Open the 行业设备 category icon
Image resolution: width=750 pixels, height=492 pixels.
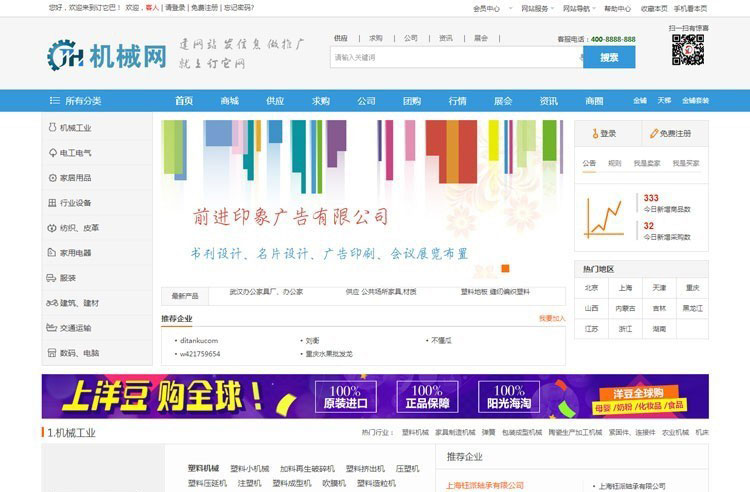(53, 203)
